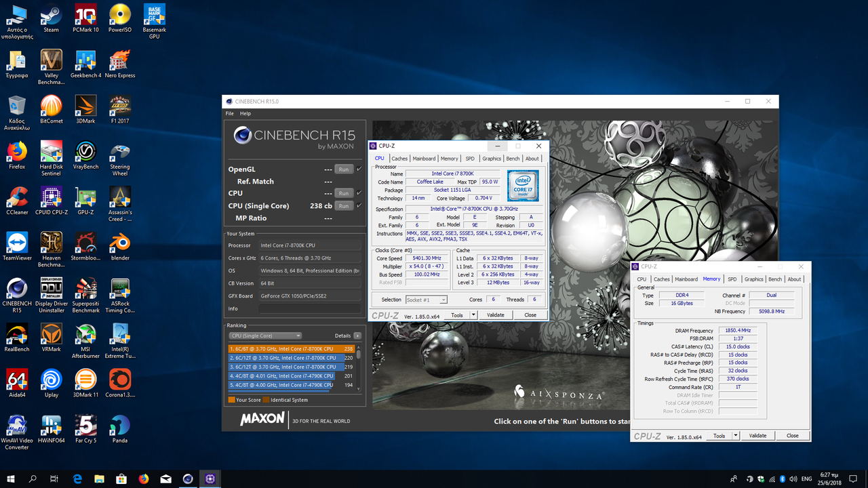Open the PowerISO desktop icon
The width and height of the screenshot is (868, 488).
coord(120,18)
